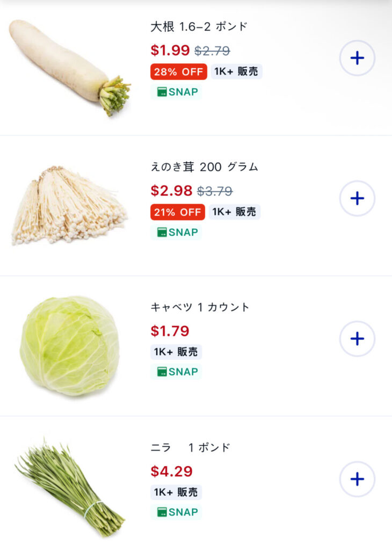The width and height of the screenshot is (392, 550).
Task: Add cabbage to cart with plus button
Action: 357,338
